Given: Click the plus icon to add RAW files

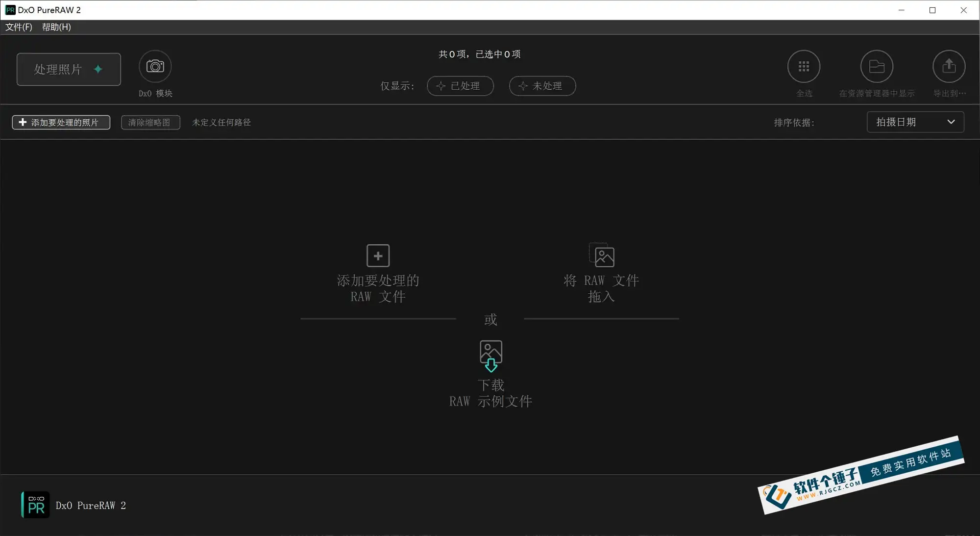Looking at the screenshot, I should (378, 255).
